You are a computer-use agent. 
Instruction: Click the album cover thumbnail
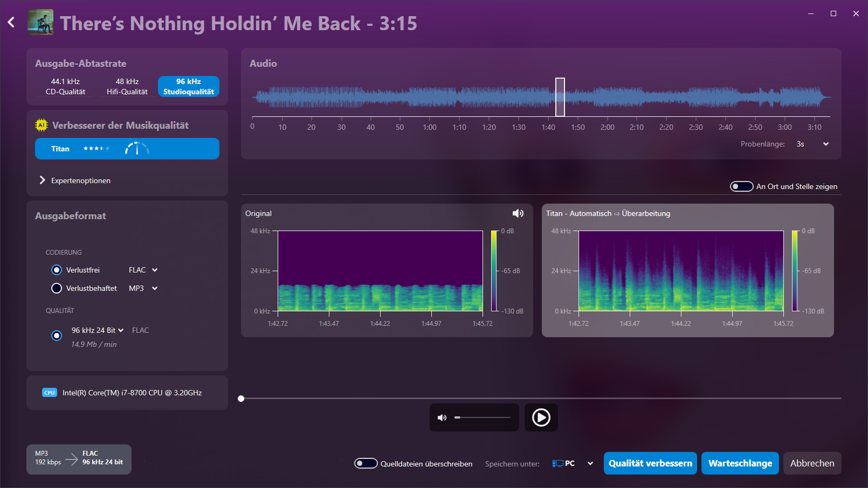(x=40, y=23)
